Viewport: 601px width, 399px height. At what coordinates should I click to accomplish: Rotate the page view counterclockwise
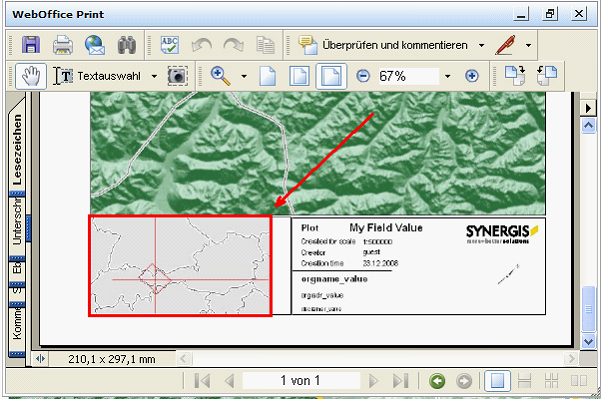click(547, 76)
